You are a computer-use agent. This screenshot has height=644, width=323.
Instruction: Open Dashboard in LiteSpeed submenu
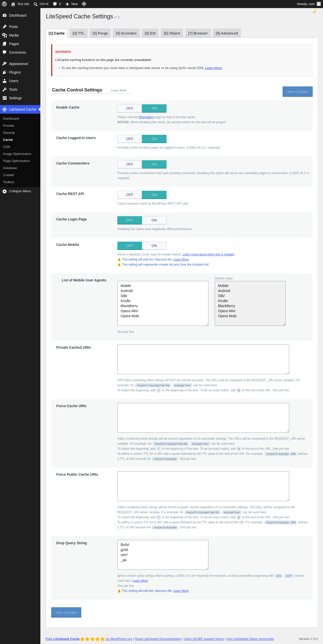point(11,119)
